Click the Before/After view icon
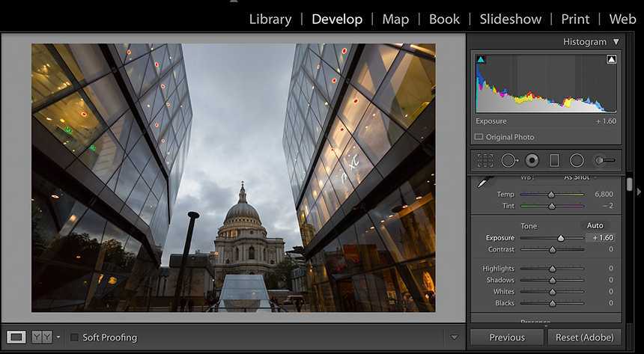 pos(40,338)
